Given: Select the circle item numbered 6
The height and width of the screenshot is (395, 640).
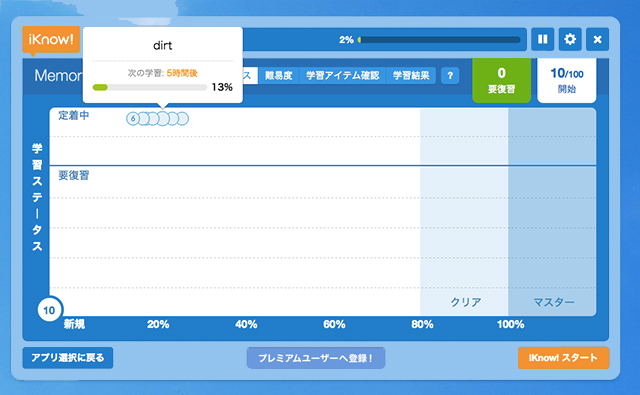Looking at the screenshot, I should [x=133, y=119].
